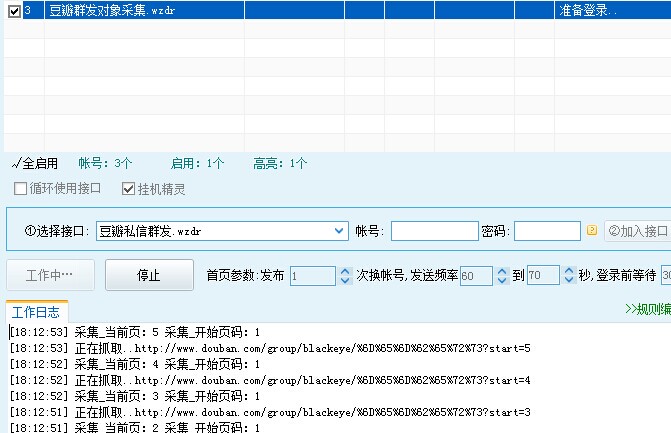The width and height of the screenshot is (671, 433).
Task: Click into the 密码 input field
Action: pyautogui.click(x=546, y=231)
